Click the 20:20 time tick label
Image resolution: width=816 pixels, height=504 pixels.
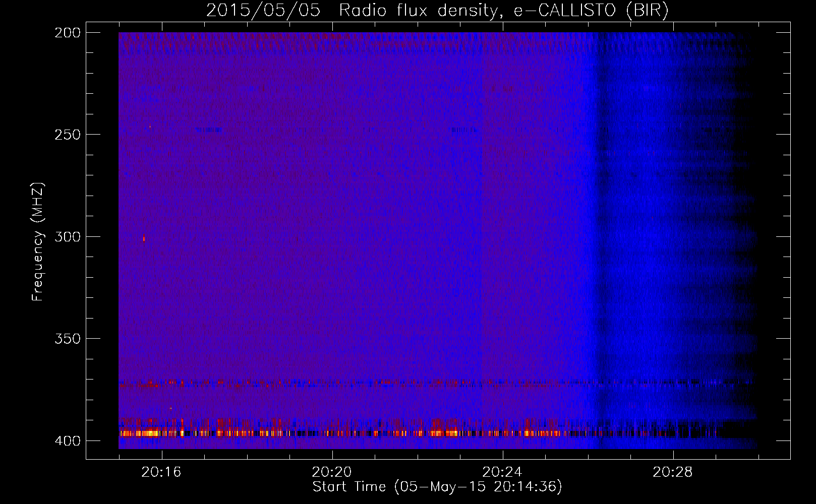[332, 472]
